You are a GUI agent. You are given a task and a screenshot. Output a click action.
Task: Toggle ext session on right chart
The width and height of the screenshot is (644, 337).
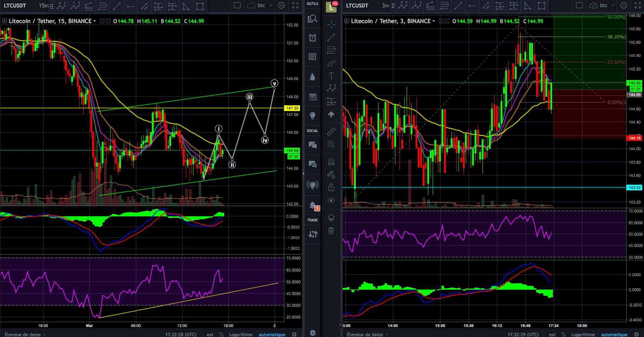(x=552, y=335)
